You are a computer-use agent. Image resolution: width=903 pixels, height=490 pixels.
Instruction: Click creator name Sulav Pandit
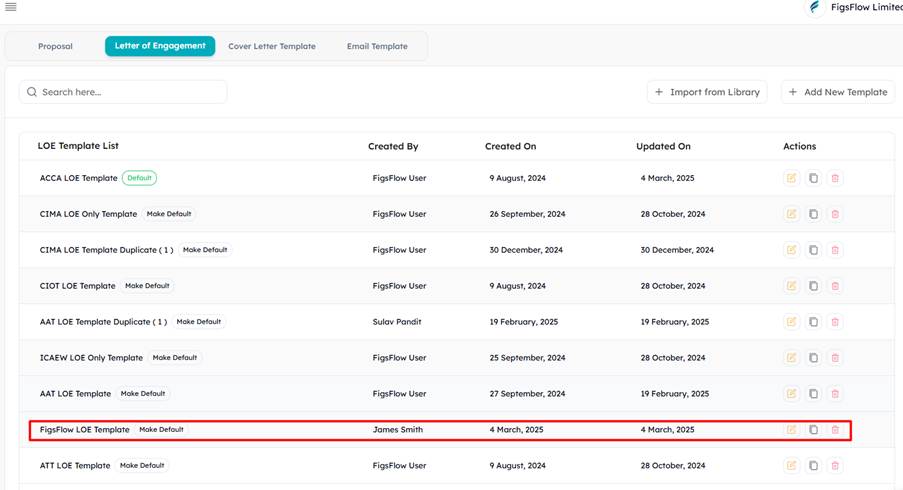(397, 322)
